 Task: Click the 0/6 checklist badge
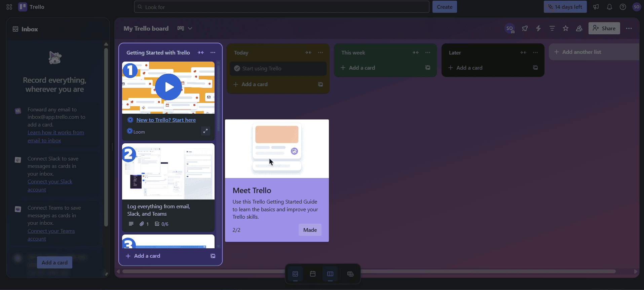click(x=162, y=224)
